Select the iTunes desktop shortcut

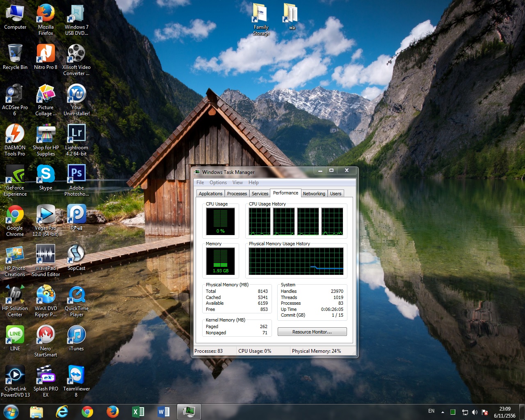pyautogui.click(x=76, y=335)
